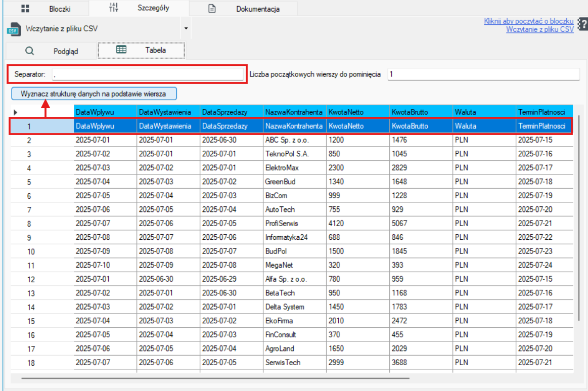Click the 'Delta System' contractor cell
The width and height of the screenshot is (588, 391).
(x=295, y=307)
